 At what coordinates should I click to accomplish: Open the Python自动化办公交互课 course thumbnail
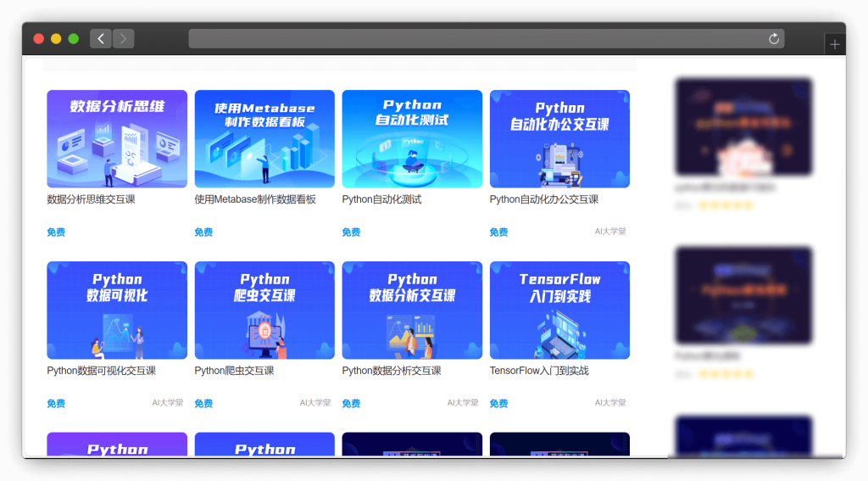click(559, 139)
